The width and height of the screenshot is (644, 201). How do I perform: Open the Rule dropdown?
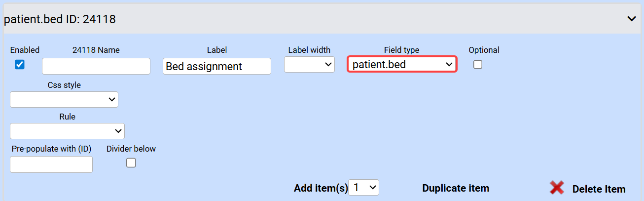click(x=67, y=131)
